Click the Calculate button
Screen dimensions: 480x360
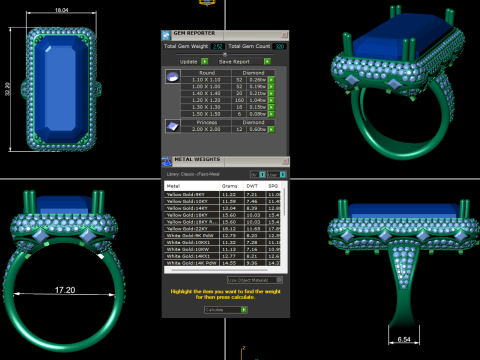pyautogui.click(x=226, y=310)
